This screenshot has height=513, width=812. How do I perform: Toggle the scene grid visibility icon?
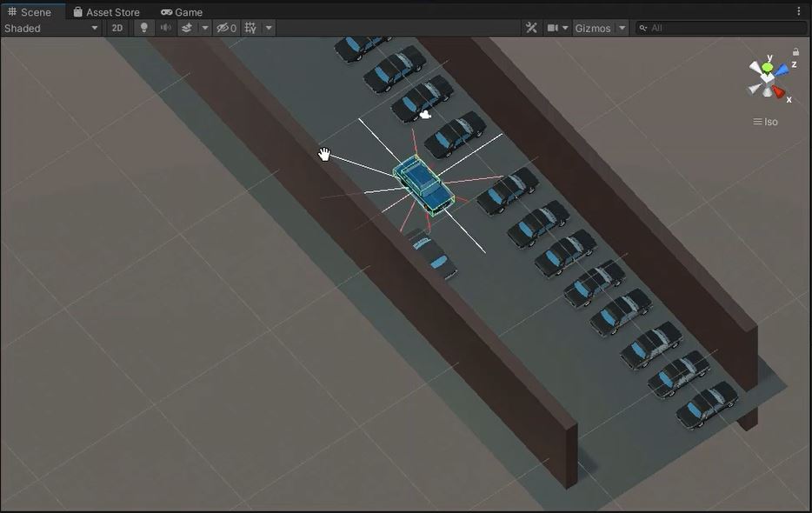[249, 28]
